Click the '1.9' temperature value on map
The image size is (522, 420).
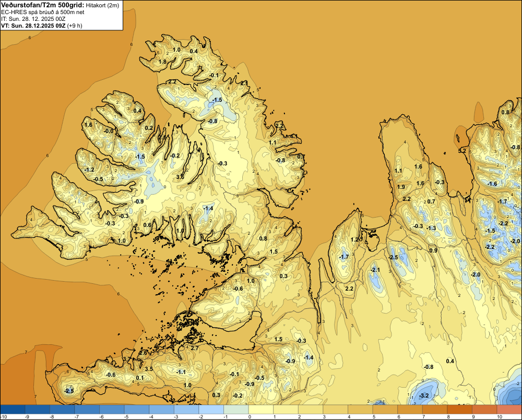[401, 187]
